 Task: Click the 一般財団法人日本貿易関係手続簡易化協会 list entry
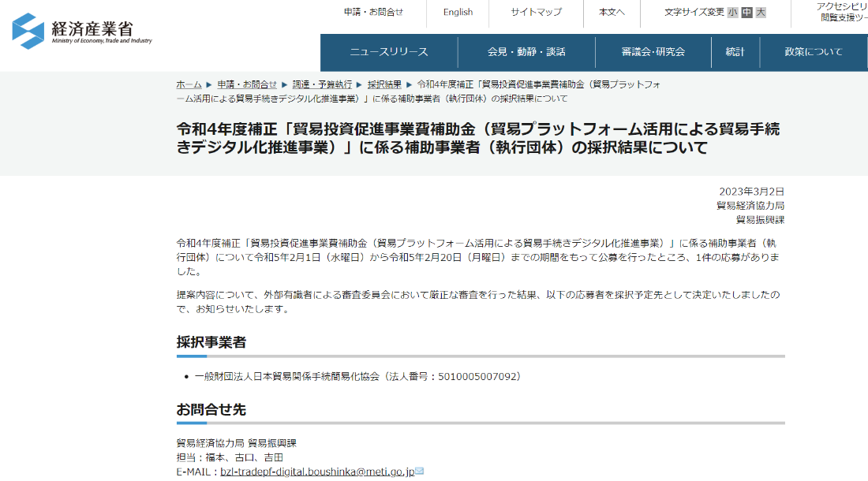click(x=357, y=376)
